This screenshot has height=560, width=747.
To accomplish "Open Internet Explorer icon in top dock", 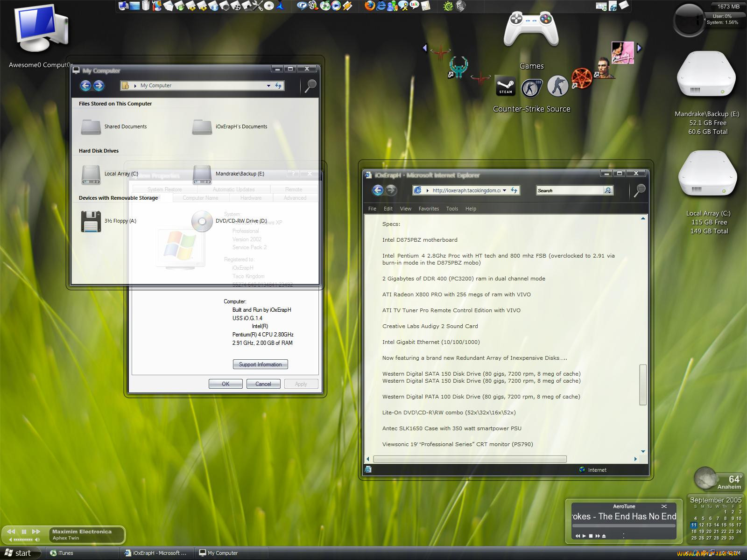I will tap(381, 6).
